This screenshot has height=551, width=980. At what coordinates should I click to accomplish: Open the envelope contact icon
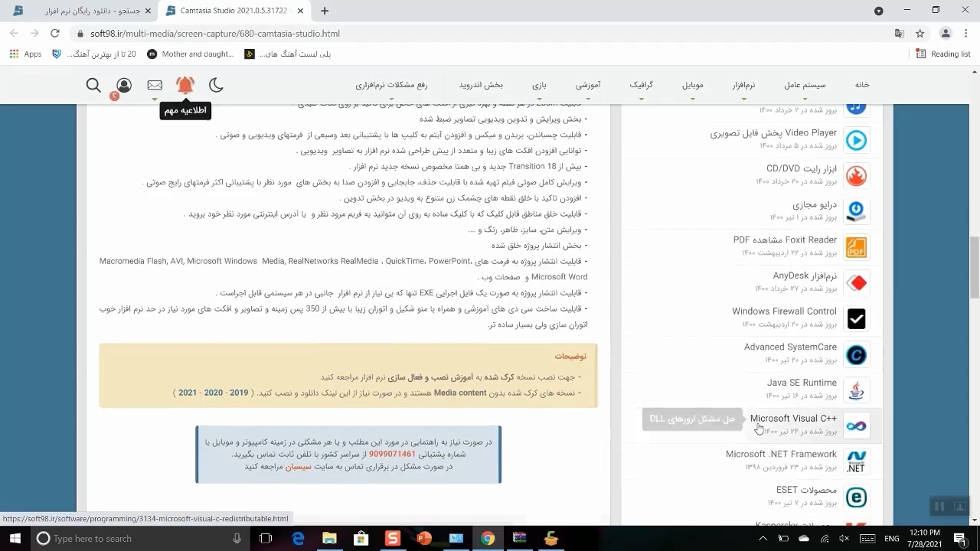click(x=155, y=85)
